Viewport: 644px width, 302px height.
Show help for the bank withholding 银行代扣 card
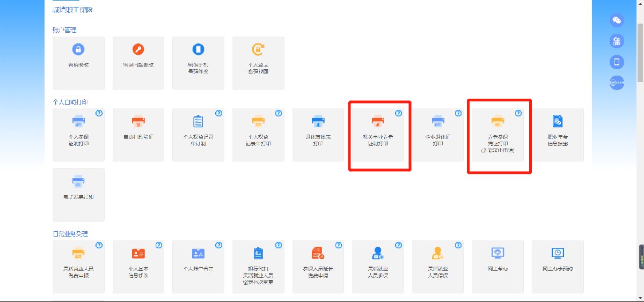tap(279, 245)
